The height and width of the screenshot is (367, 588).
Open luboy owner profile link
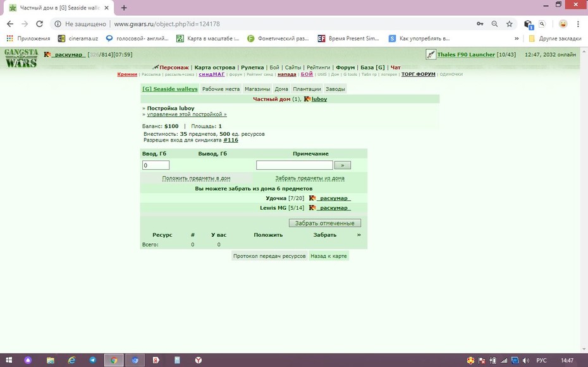[x=319, y=99]
